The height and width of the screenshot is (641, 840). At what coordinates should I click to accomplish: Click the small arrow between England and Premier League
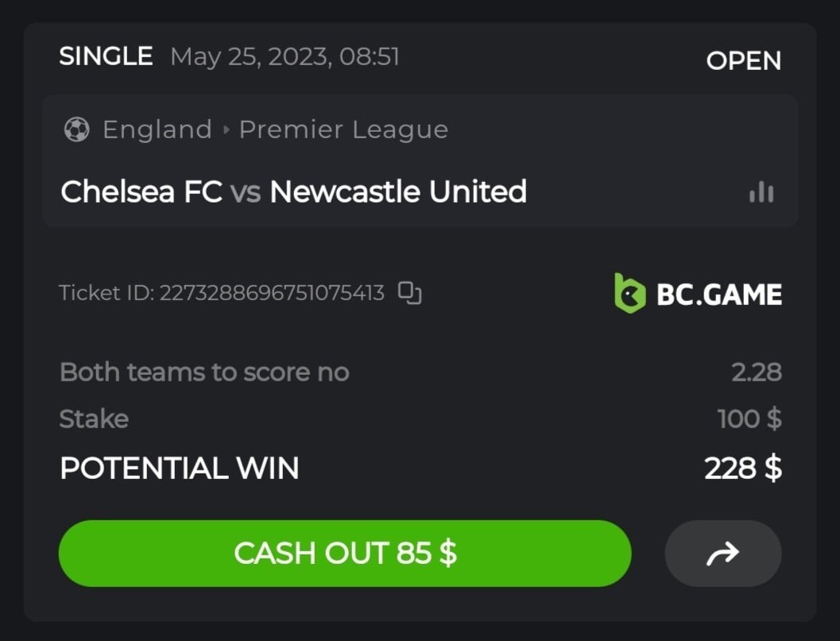coord(226,129)
